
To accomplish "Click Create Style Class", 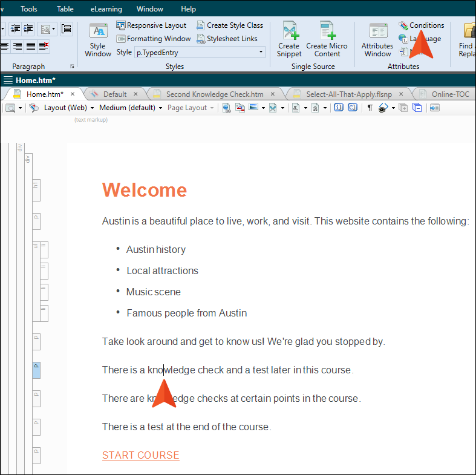I will (x=229, y=25).
